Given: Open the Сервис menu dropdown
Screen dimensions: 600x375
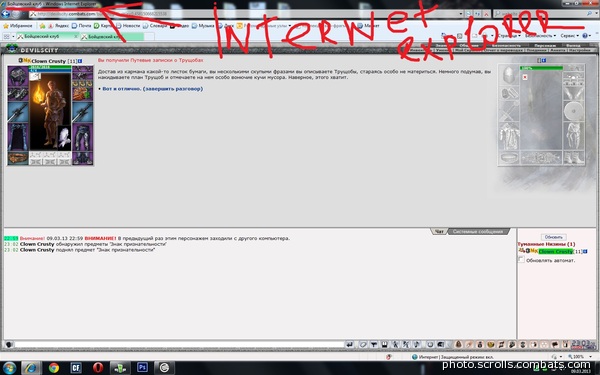Looking at the screenshot, I should (569, 36).
